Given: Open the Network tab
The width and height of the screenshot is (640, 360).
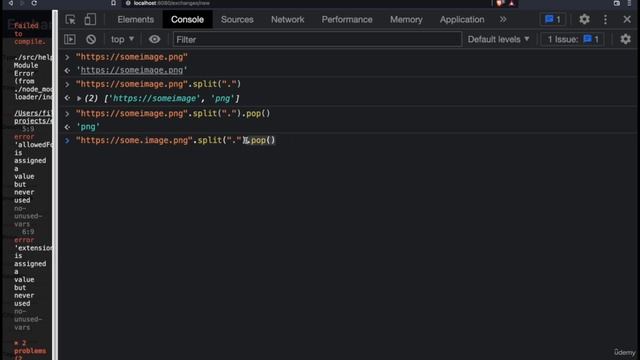Looking at the screenshot, I should (287, 20).
